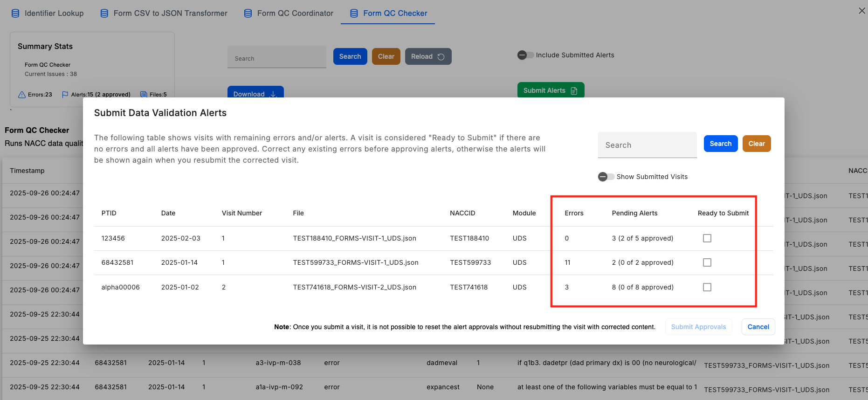
Task: Click the blue Search button in dialog
Action: [x=720, y=144]
